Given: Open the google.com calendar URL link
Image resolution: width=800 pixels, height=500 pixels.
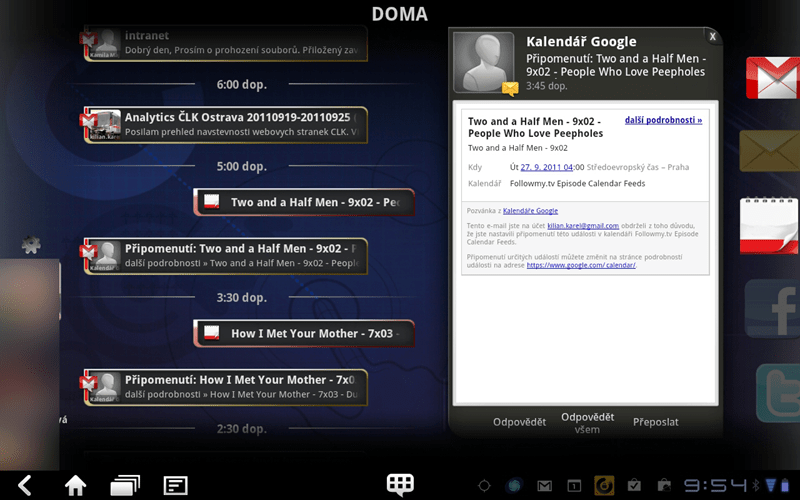Looking at the screenshot, I should 581,265.
